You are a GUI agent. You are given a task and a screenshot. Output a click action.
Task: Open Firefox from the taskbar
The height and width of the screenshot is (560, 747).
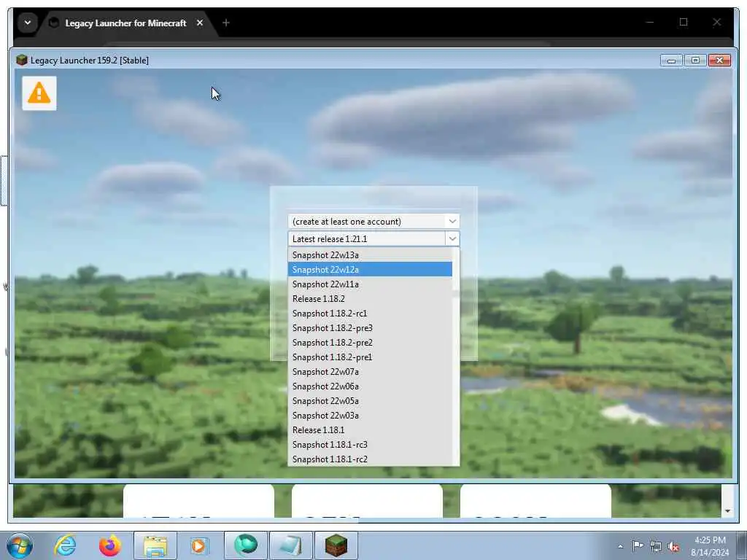pyautogui.click(x=109, y=545)
